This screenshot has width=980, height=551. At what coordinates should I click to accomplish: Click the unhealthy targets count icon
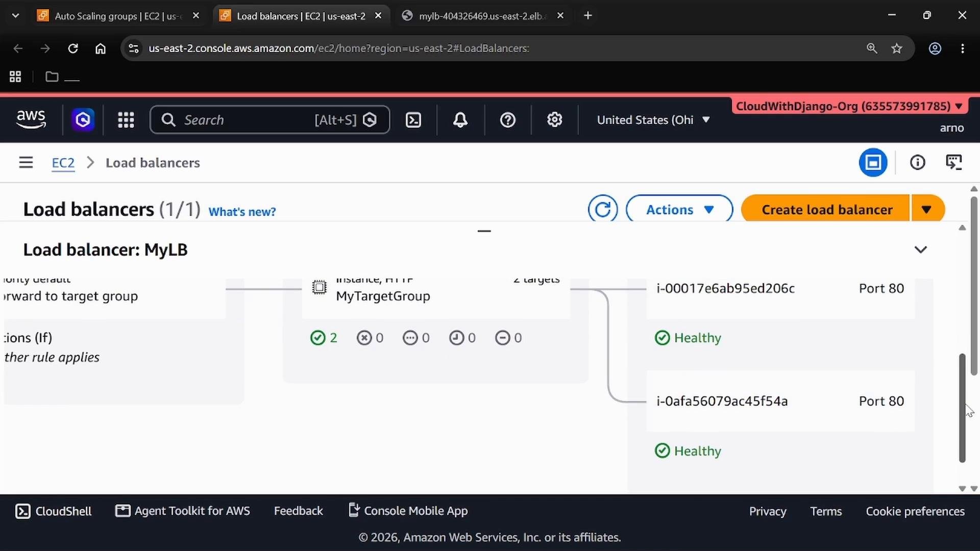point(364,338)
